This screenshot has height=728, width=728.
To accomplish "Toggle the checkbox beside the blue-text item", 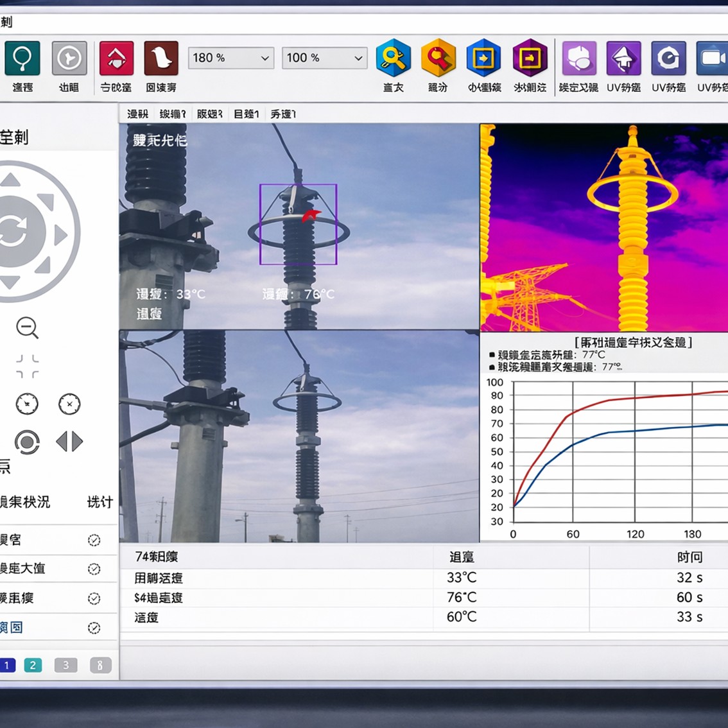I will pos(95,627).
